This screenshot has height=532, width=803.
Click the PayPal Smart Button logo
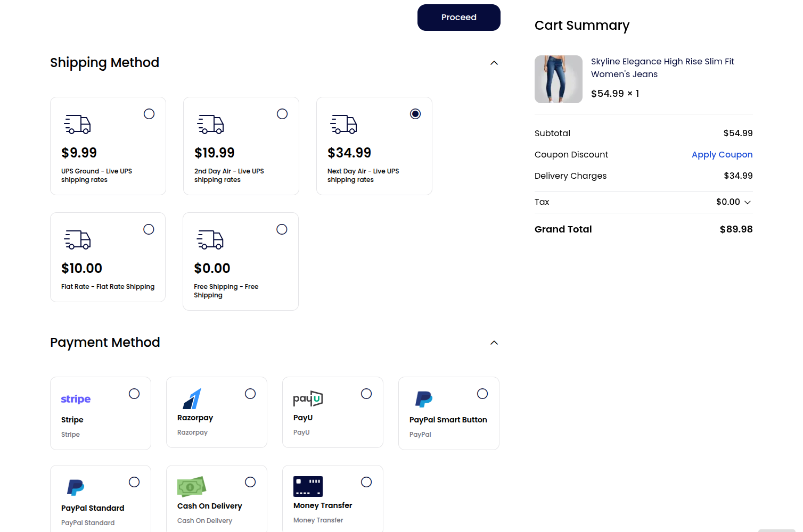pos(423,399)
